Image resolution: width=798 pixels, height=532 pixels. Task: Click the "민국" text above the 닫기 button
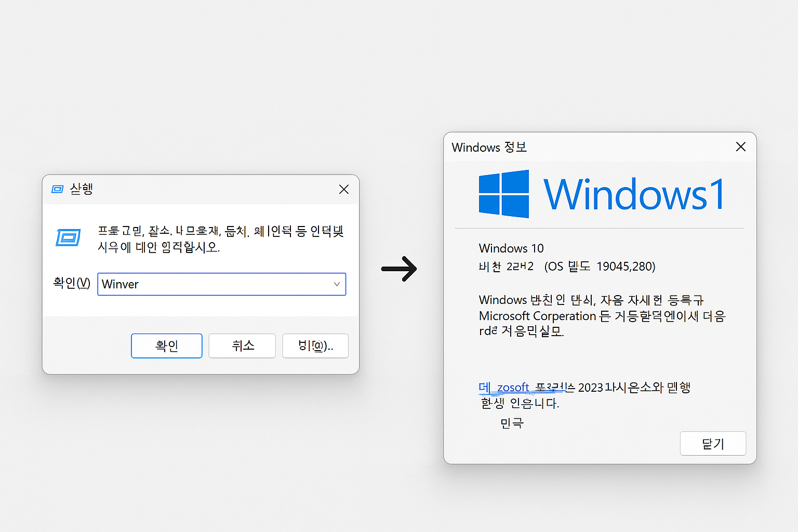click(512, 423)
